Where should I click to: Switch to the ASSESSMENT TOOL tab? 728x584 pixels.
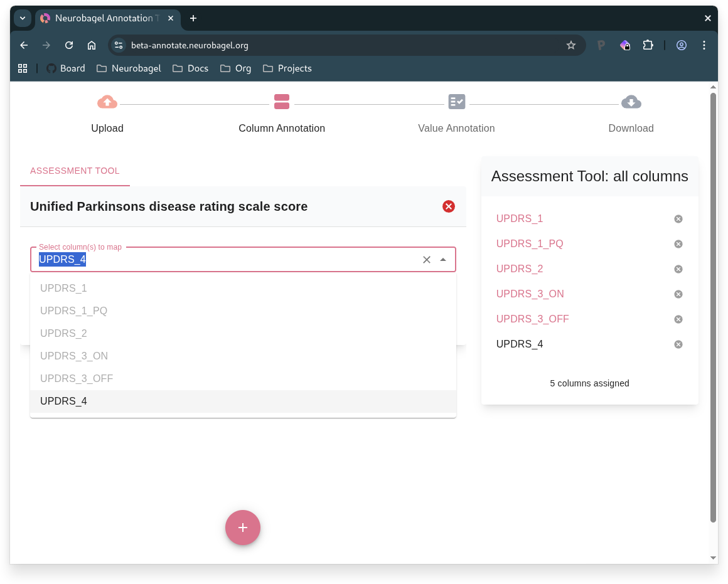(x=75, y=170)
